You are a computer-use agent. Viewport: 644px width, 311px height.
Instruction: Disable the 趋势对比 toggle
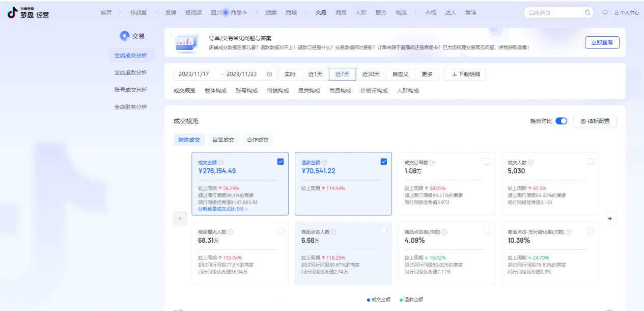tap(562, 121)
